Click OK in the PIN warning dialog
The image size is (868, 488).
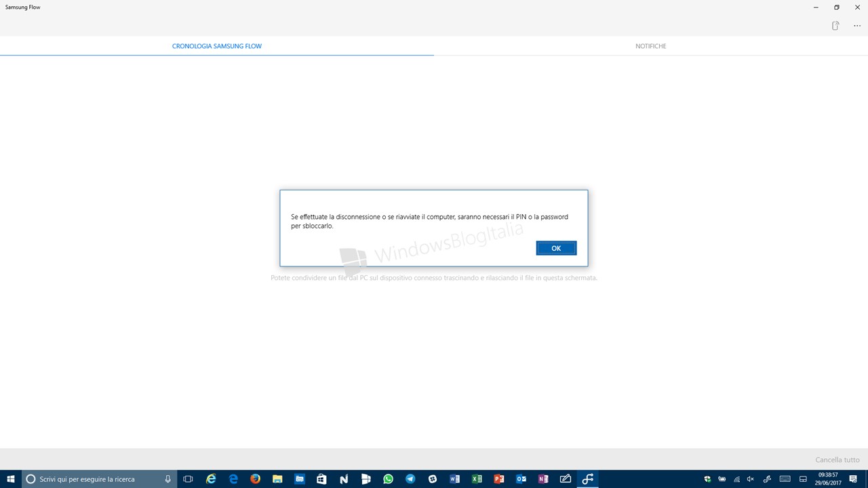tap(556, 248)
